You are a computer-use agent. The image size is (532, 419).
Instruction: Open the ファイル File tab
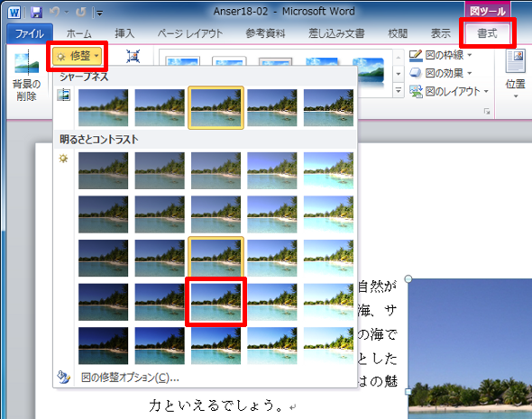pos(30,33)
